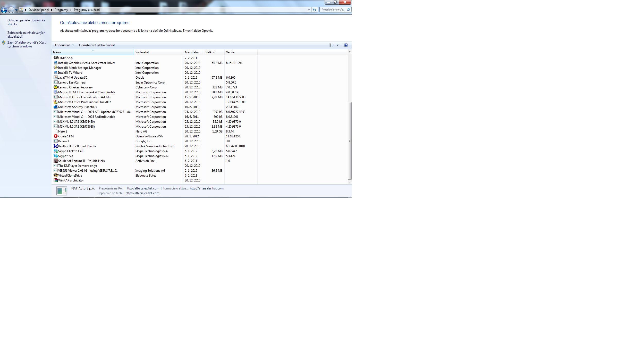Image resolution: width=644 pixels, height=348 pixels.
Task: Open the help question mark icon
Action: pyautogui.click(x=346, y=45)
